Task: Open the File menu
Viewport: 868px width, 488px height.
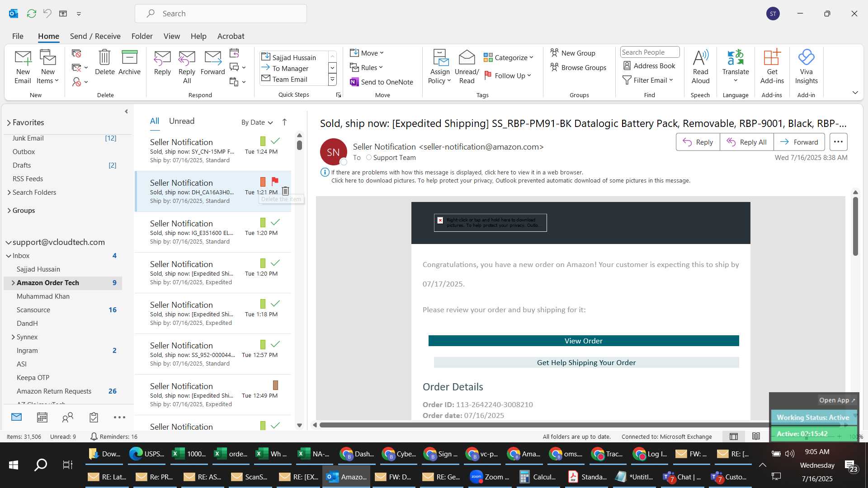Action: tap(18, 36)
